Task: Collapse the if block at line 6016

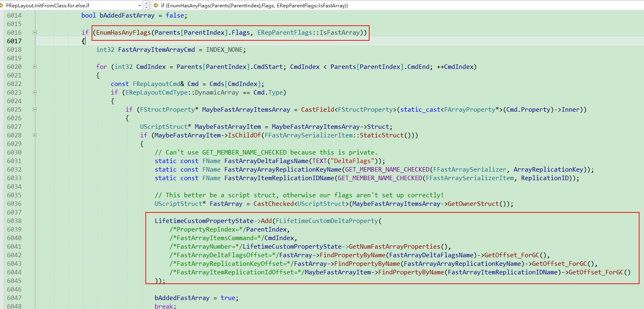Action: [x=35, y=33]
